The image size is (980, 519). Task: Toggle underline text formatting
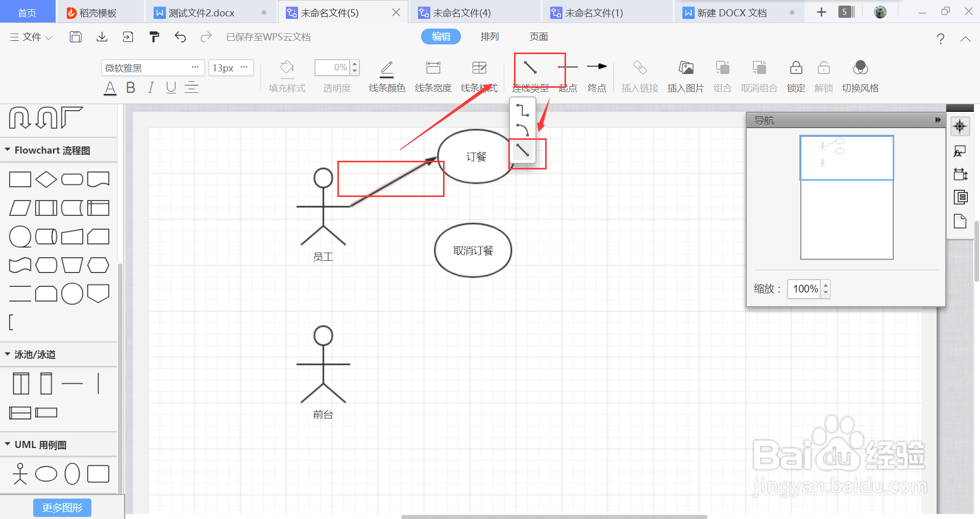[171, 88]
